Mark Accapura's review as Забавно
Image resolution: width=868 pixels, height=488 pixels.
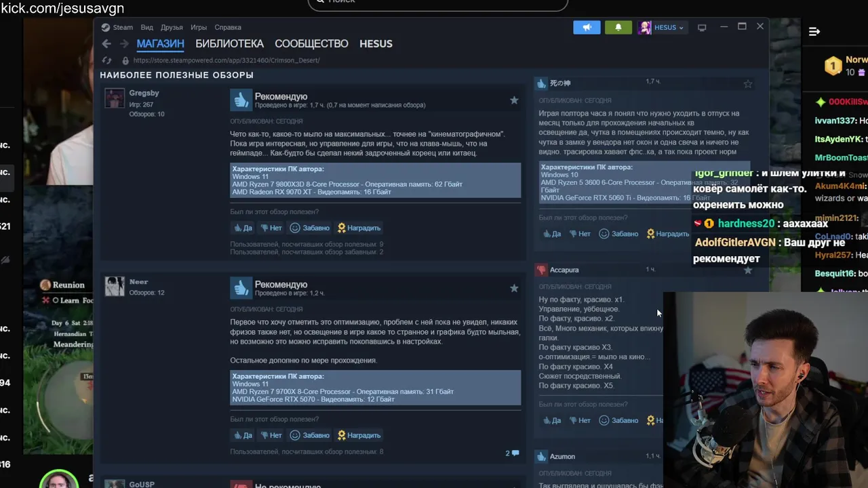click(618, 420)
